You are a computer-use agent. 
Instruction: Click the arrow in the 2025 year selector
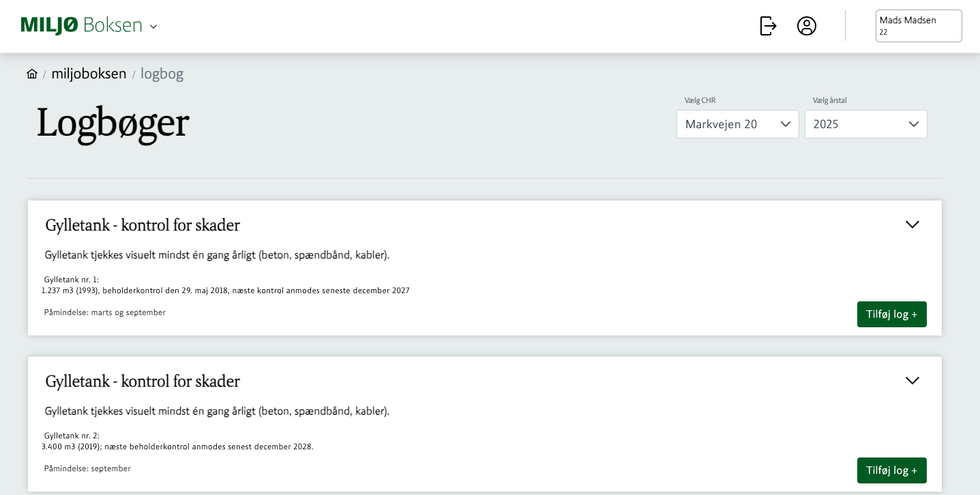click(913, 124)
